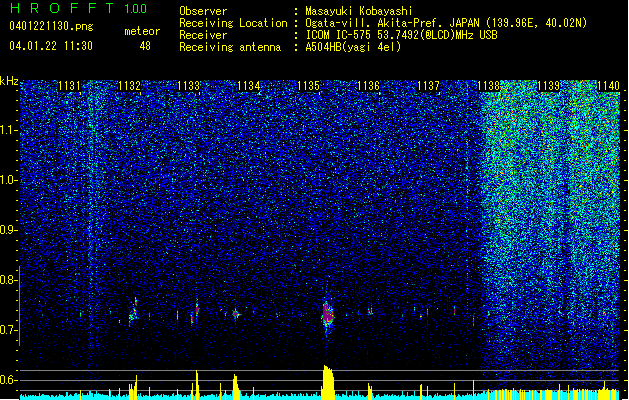Click the 0.6 kHz axis label

7,380
